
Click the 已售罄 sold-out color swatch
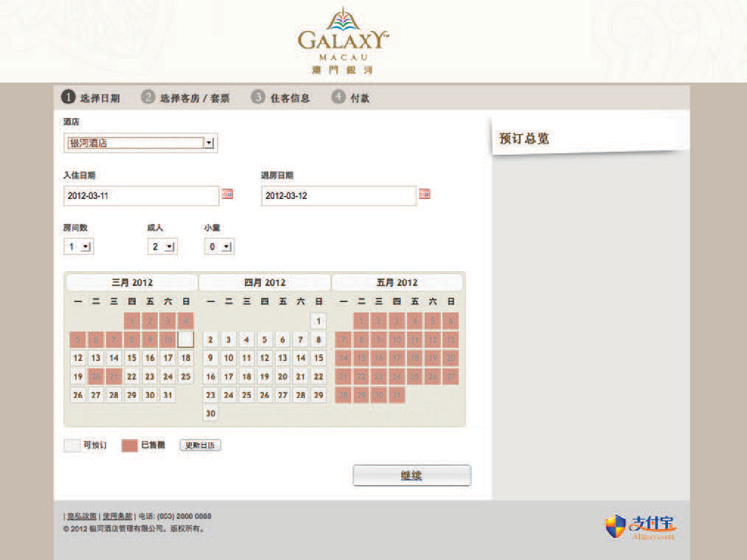pyautogui.click(x=130, y=446)
